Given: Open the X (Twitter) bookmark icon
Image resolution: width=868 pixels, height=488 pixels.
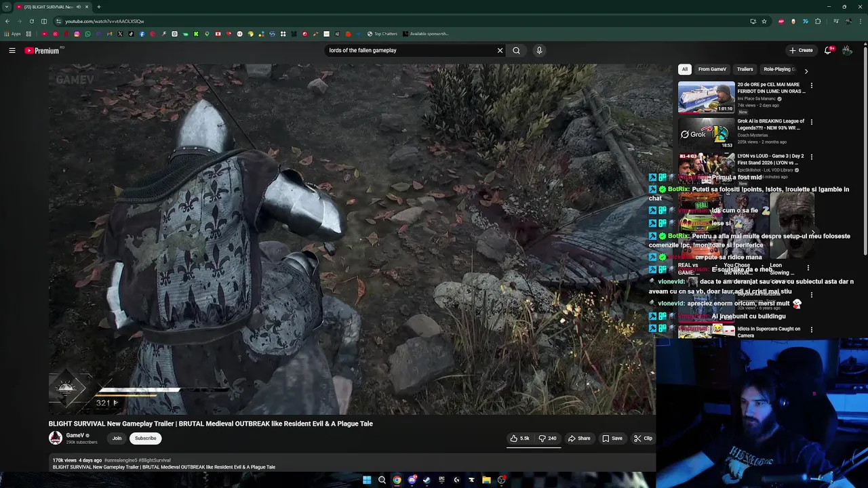Looking at the screenshot, I should [x=120, y=34].
